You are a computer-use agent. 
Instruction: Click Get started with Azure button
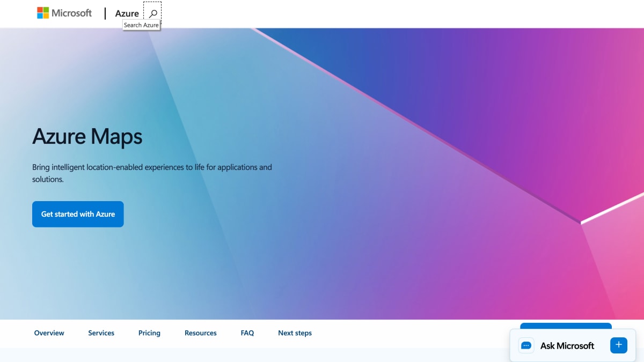(x=78, y=214)
